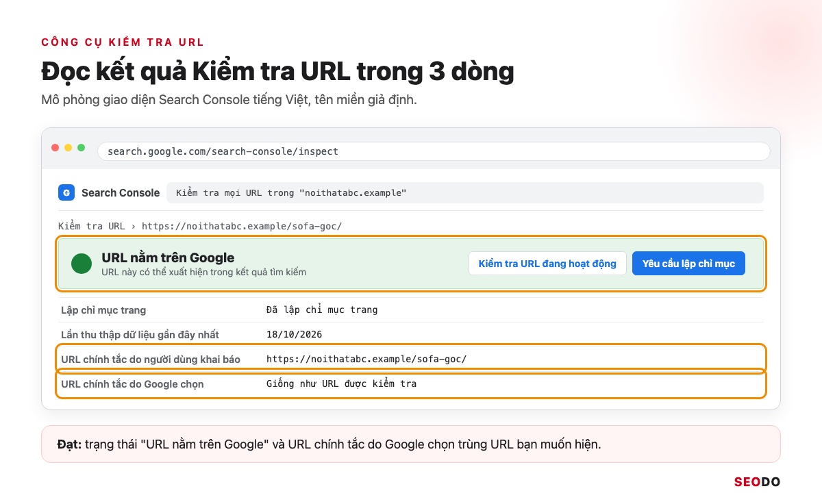Click the "Lập chỉ mục trang" row label
This screenshot has height=504, width=822.
pyautogui.click(x=103, y=310)
